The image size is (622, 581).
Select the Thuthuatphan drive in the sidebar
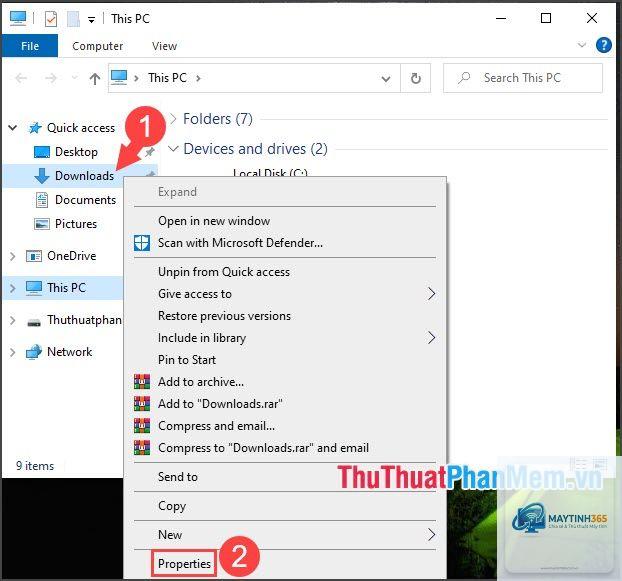click(84, 320)
